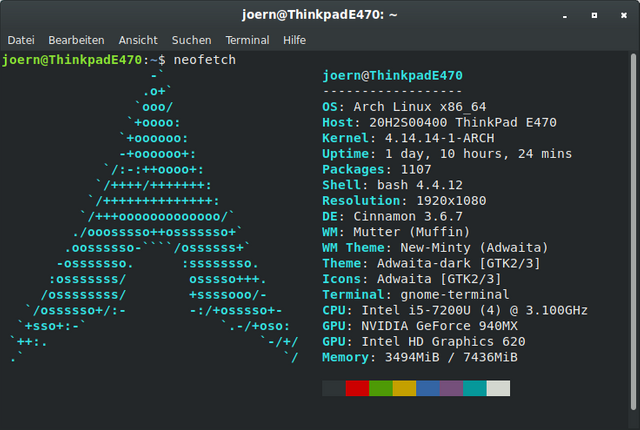Click the CPU line Intel i5-7200U

point(455,310)
